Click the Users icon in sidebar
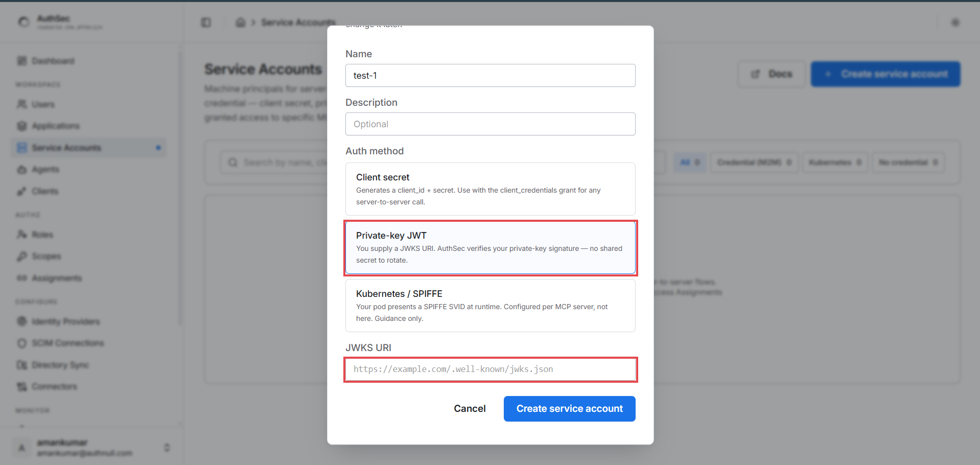980x465 pixels. tap(22, 104)
